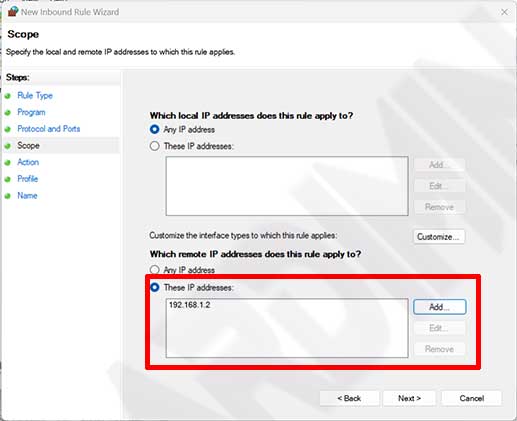Click the green bullet beside Program

coord(8,113)
